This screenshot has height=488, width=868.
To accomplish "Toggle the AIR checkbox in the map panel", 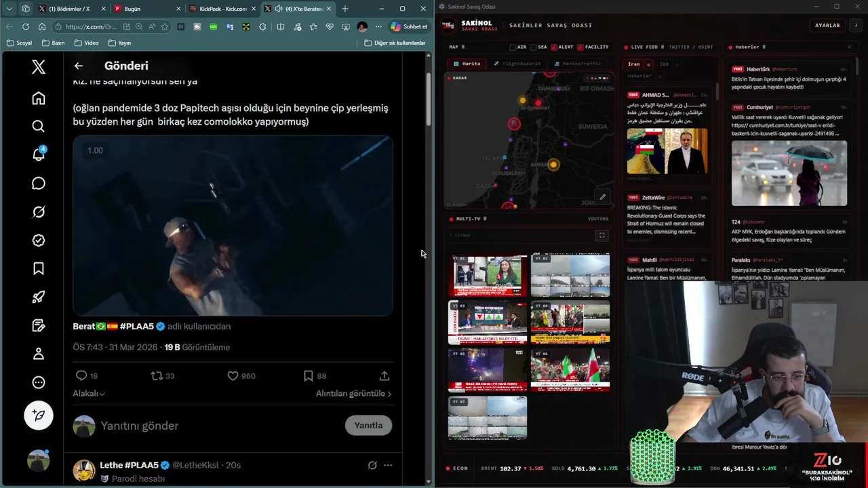I will coord(513,47).
